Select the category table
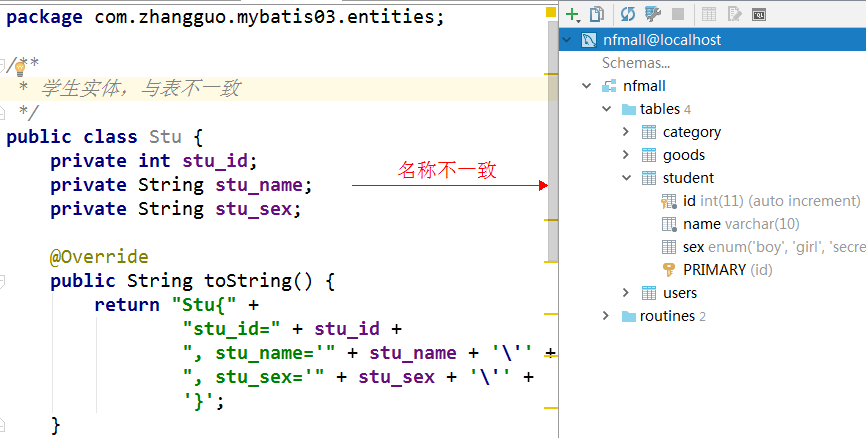 [691, 132]
